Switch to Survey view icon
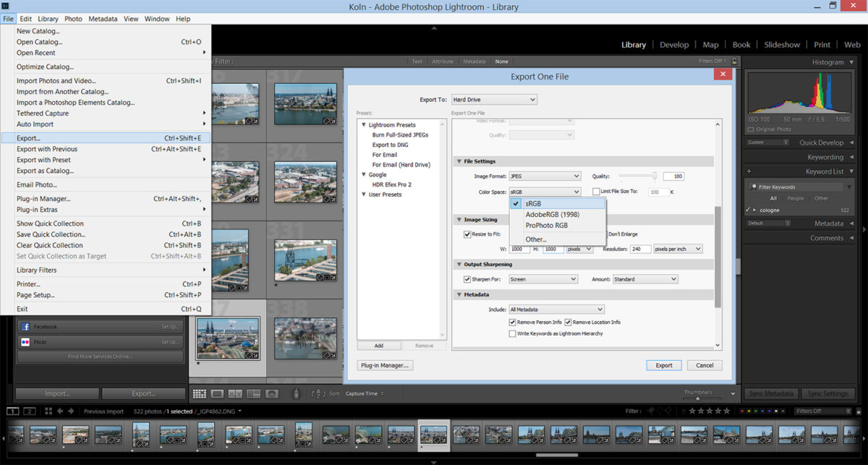The image size is (868, 465). pyautogui.click(x=253, y=394)
